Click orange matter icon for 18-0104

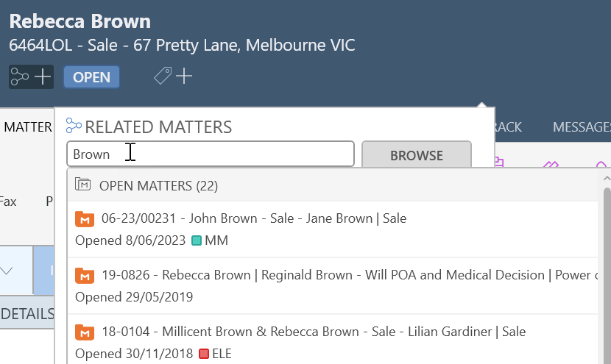click(x=85, y=332)
